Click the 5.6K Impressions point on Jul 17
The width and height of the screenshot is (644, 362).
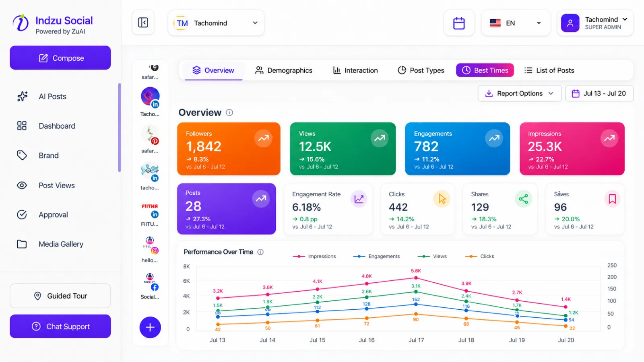416,278
